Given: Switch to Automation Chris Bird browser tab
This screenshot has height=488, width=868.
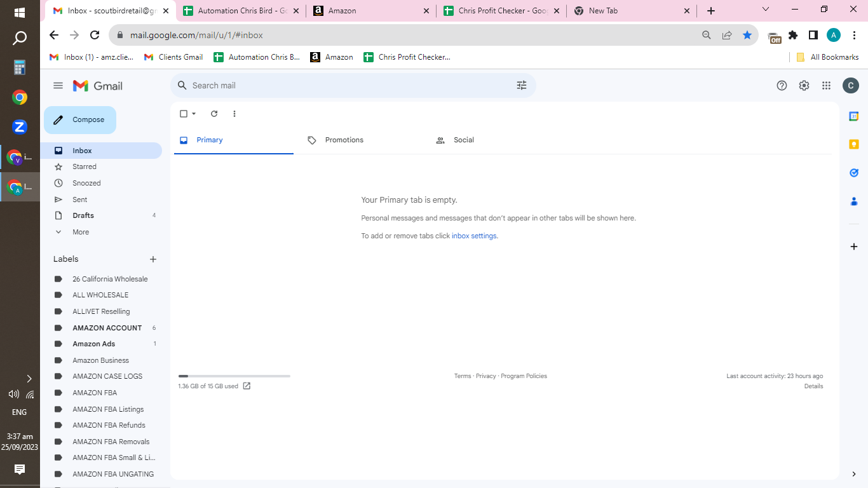Looking at the screenshot, I should tap(240, 11).
